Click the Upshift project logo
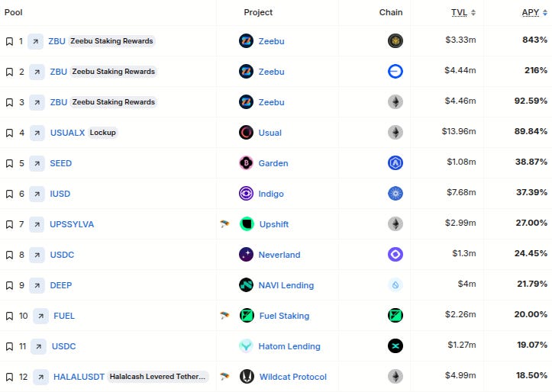Image resolution: width=552 pixels, height=392 pixels. pos(247,224)
